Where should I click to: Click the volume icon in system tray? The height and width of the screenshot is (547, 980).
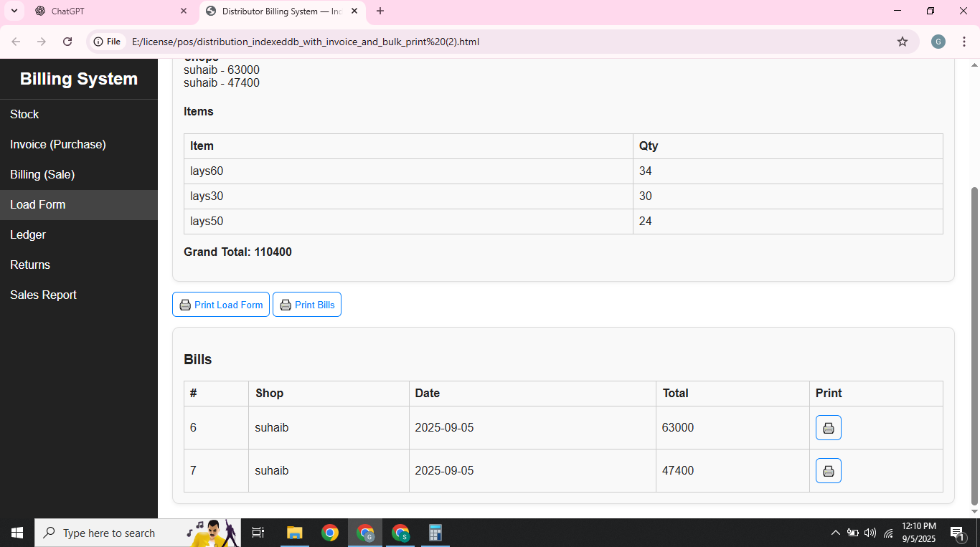pos(870,533)
